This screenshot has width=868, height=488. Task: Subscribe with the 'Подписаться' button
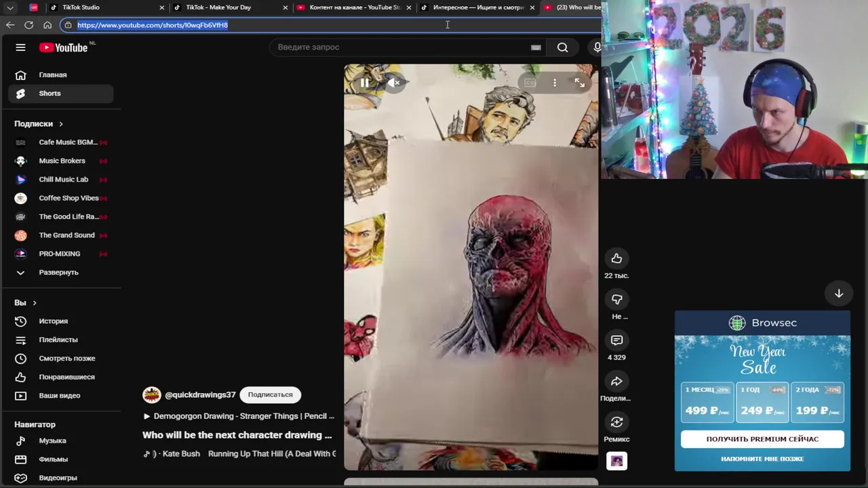(270, 394)
